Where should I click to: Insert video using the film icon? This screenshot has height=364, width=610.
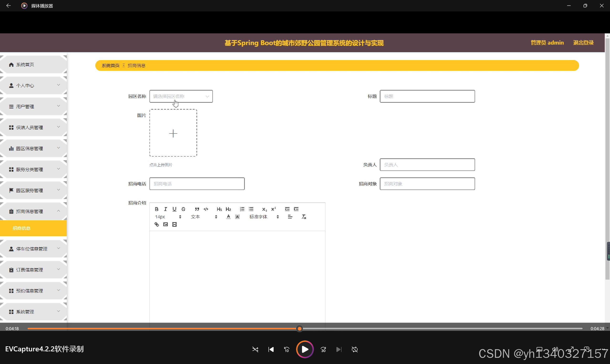[x=174, y=225]
